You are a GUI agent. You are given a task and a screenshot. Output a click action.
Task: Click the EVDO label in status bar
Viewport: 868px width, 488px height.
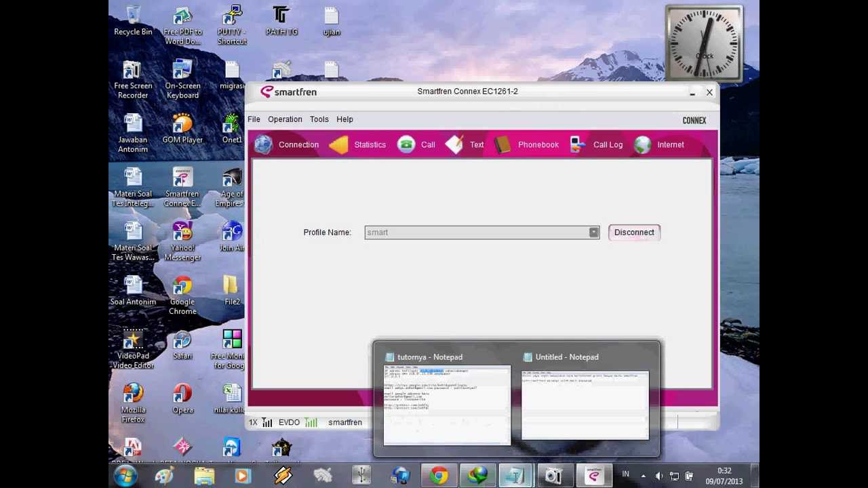(x=289, y=422)
